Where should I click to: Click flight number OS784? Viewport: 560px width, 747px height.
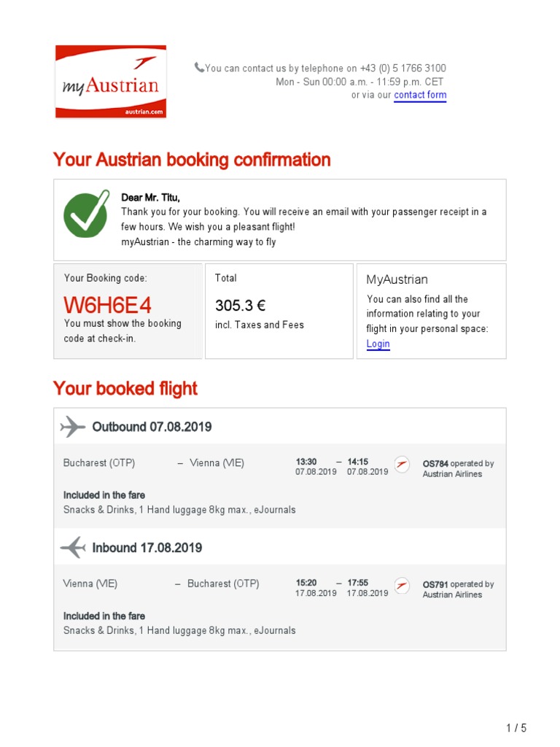pyautogui.click(x=435, y=463)
